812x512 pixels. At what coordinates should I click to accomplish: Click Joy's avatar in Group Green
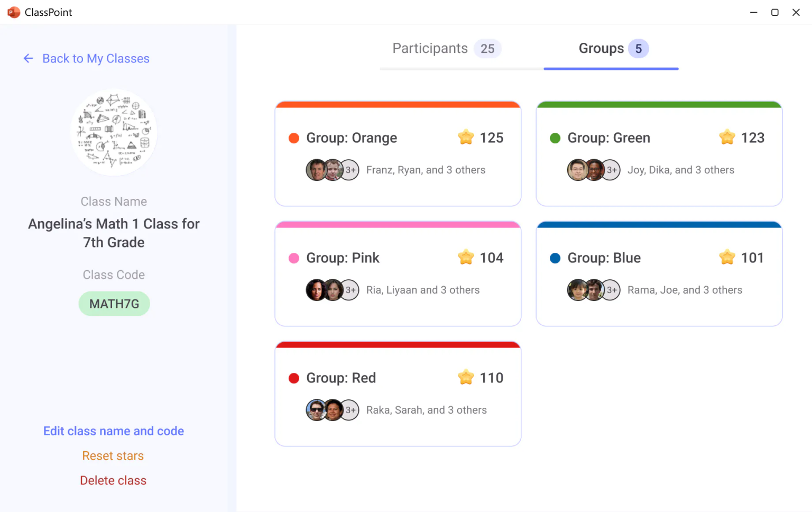[578, 170]
